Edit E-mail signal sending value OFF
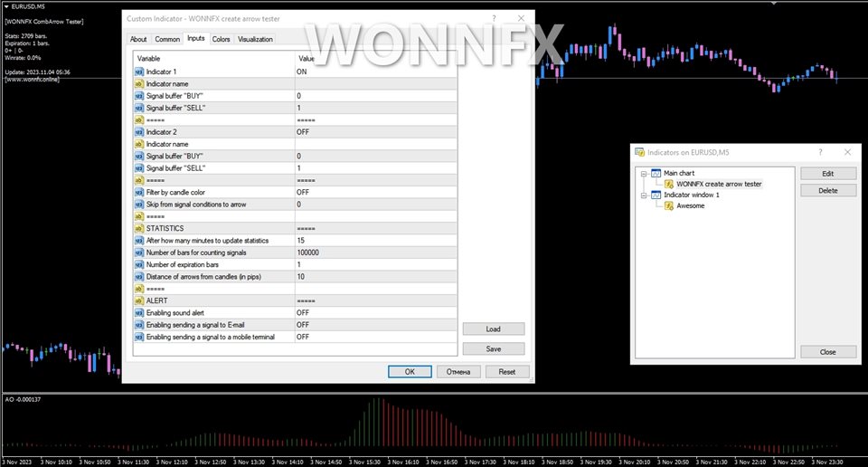This screenshot has width=868, height=467. (376, 325)
